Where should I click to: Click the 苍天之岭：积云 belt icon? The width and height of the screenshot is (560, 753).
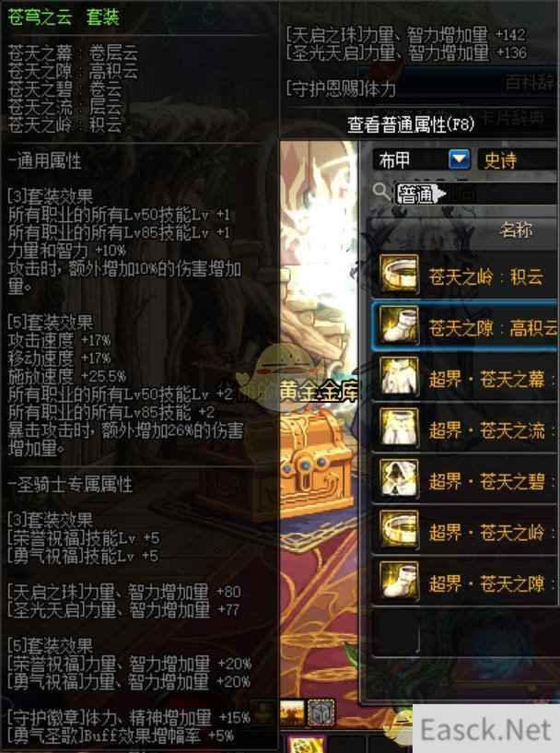pyautogui.click(x=399, y=275)
